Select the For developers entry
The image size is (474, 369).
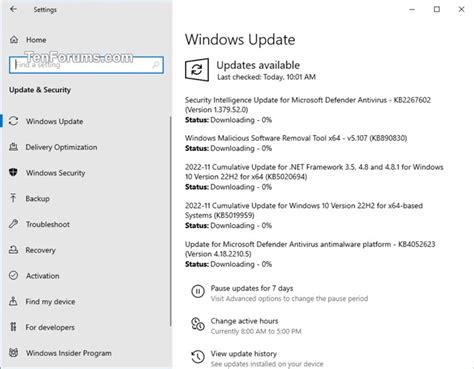pos(50,327)
